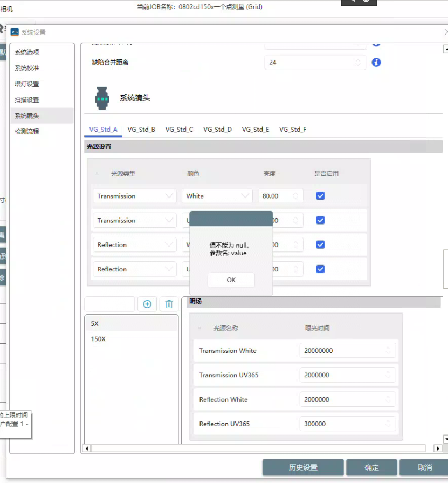
Task: Click the plus icon to add lens
Action: pyautogui.click(x=147, y=304)
